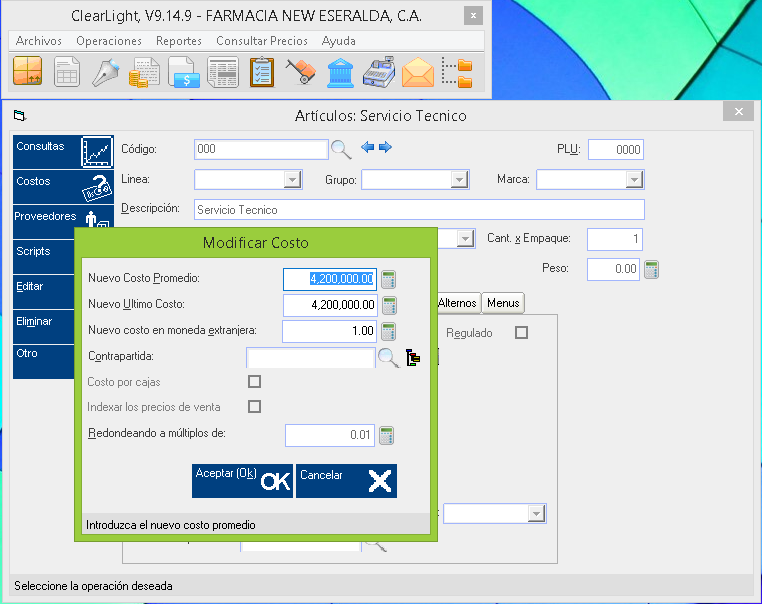Toggle the Costo por cajas checkbox
The image size is (762, 604).
click(x=254, y=381)
